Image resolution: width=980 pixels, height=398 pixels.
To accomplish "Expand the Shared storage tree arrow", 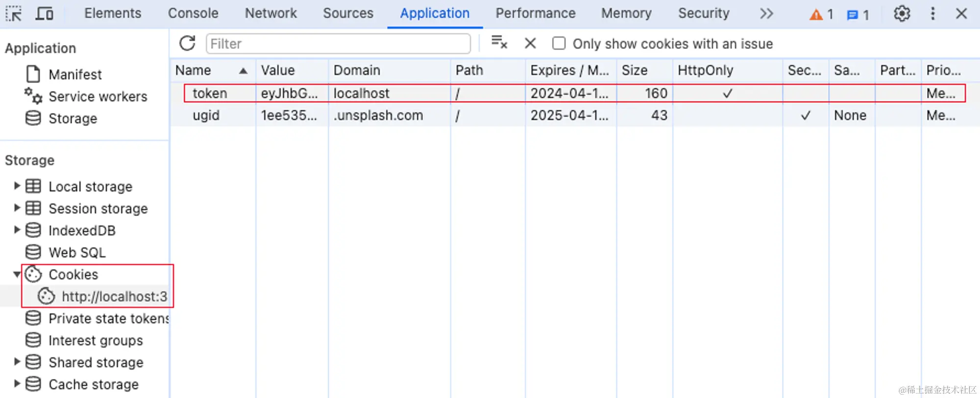I will coord(17,362).
